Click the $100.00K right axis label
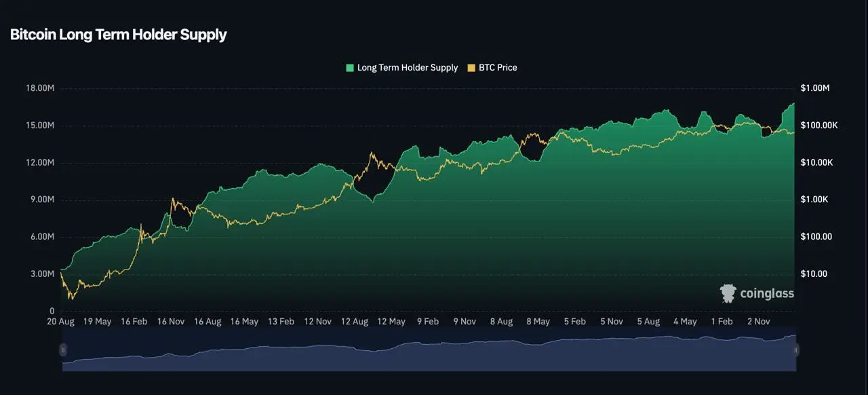This screenshot has width=868, height=395. [x=819, y=126]
